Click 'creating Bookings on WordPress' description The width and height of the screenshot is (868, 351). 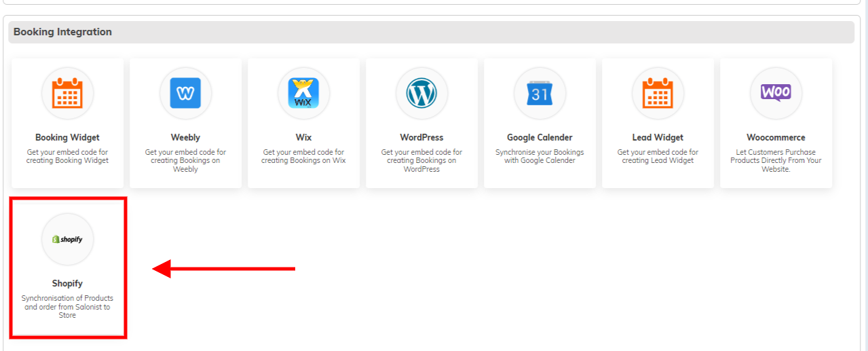(421, 161)
